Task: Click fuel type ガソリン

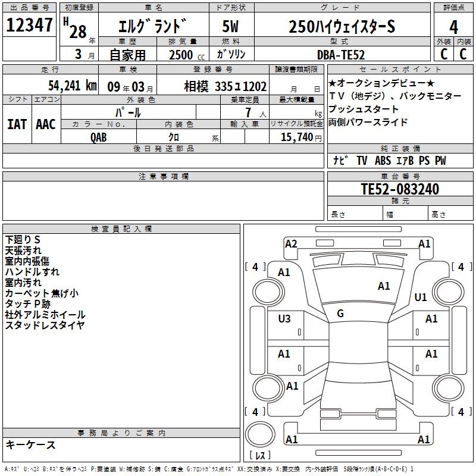Action: (231, 54)
